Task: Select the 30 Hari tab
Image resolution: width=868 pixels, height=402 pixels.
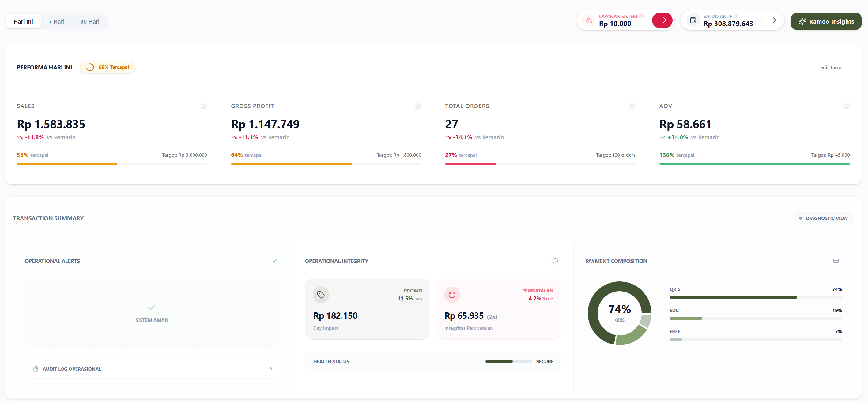Action: [x=90, y=21]
